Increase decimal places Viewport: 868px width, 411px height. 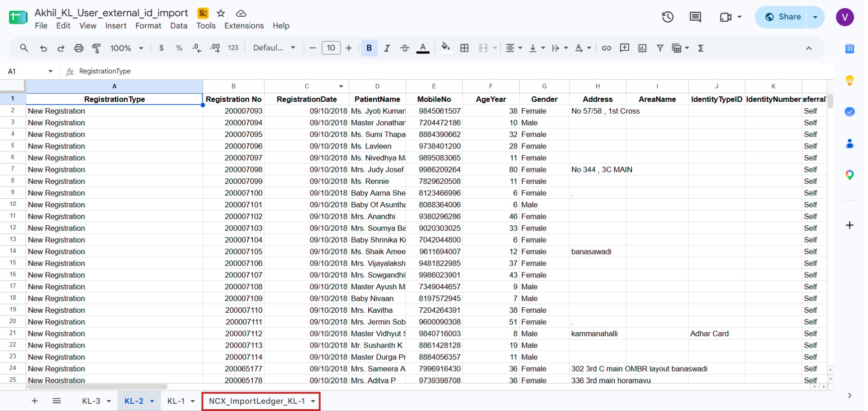tap(215, 48)
